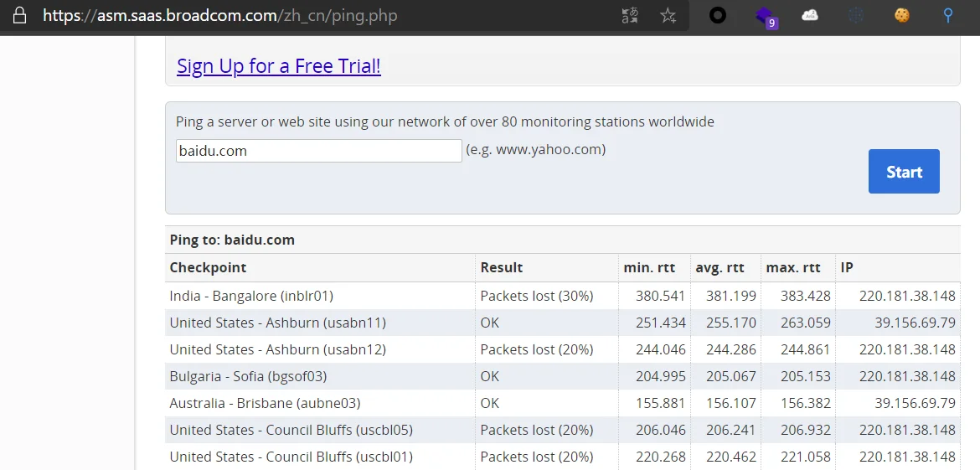Open the purple extension with badge 9
The width and height of the screenshot is (980, 470).
tap(766, 17)
